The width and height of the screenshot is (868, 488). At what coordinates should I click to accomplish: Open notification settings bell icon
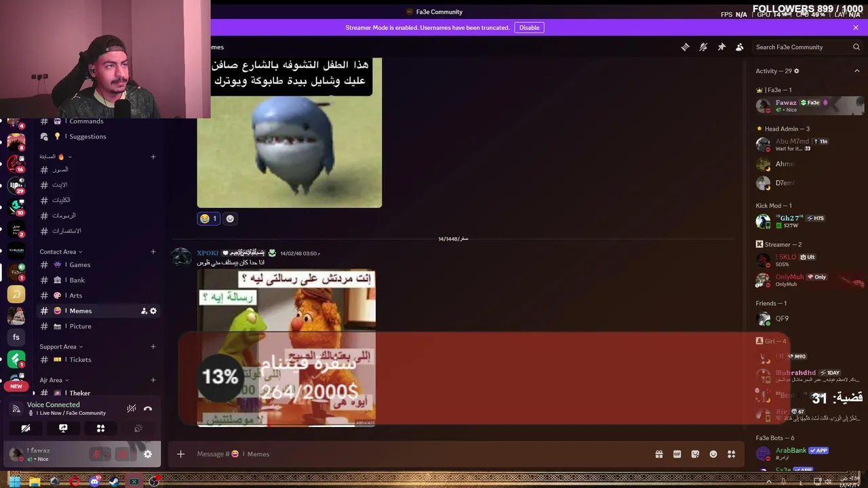(703, 47)
